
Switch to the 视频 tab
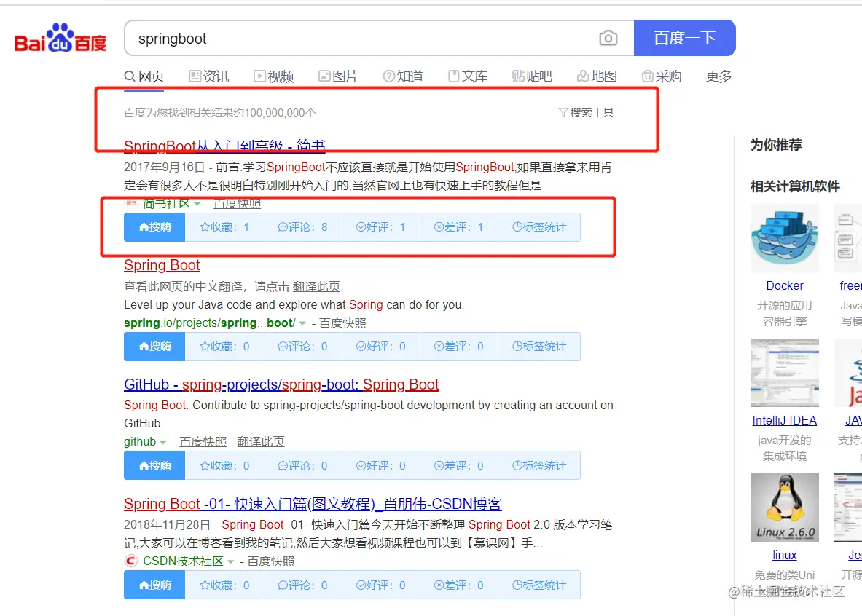(274, 76)
